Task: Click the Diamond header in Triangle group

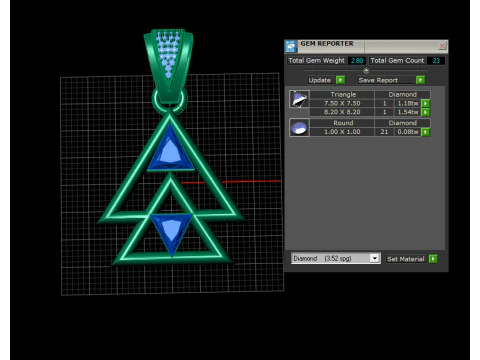Action: pos(402,95)
